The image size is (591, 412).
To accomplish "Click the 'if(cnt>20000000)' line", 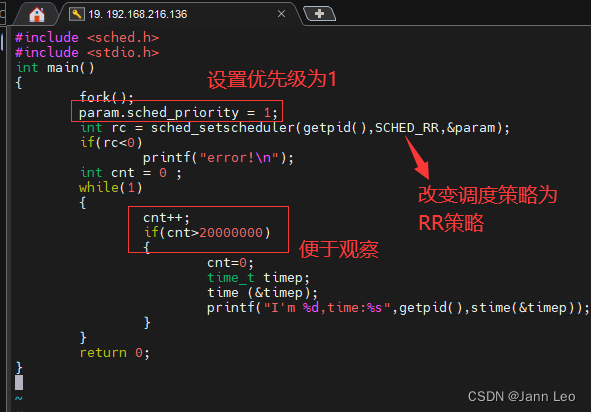I will tap(207, 233).
